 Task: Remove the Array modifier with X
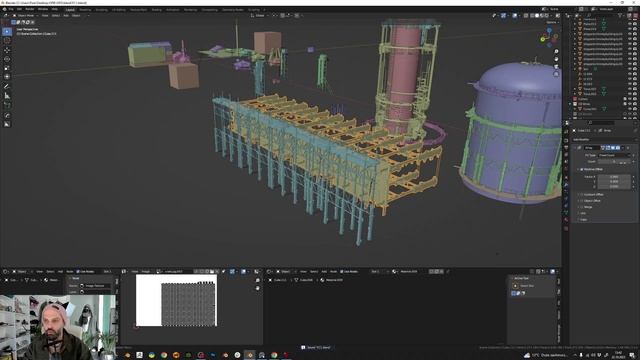pyautogui.click(x=628, y=148)
